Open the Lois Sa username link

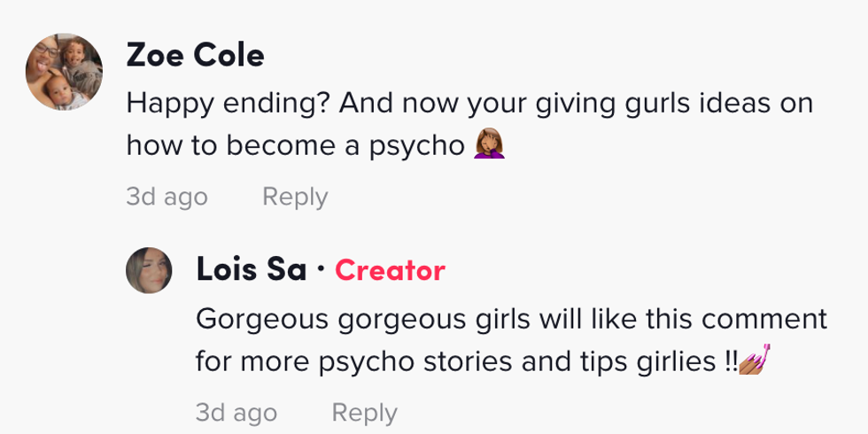click(252, 269)
